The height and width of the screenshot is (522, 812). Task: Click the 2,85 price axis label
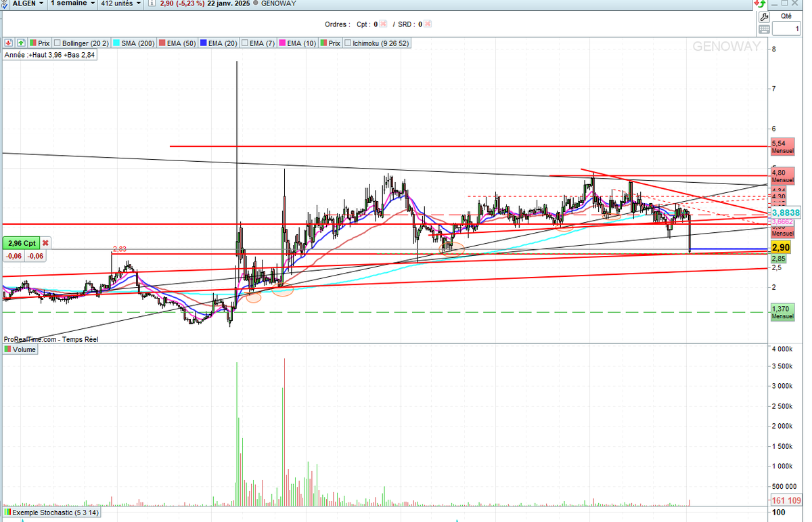coord(778,259)
